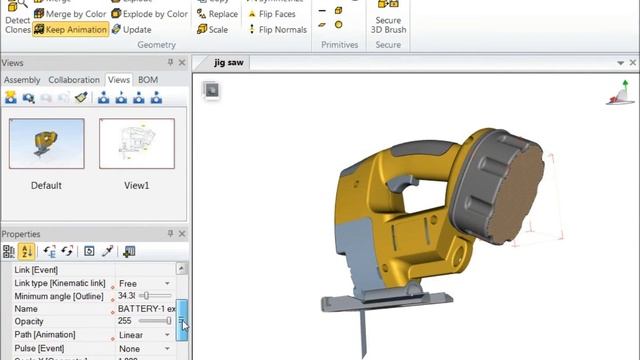
Task: Click the 3D orientation compass
Action: click(x=620, y=93)
